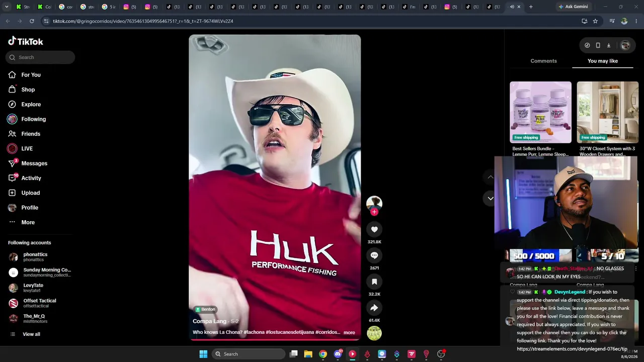The width and height of the screenshot is (644, 362).
Task: Click the TikTok sidebar search field
Action: pos(40,57)
